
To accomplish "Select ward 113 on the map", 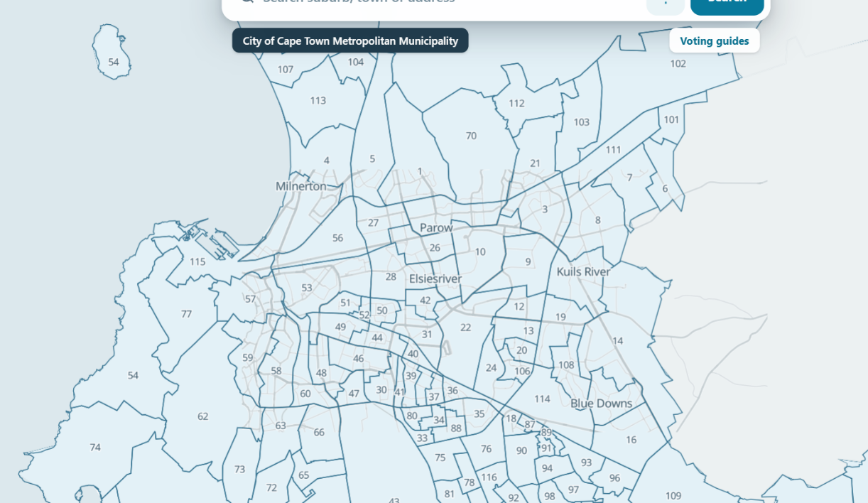I will [318, 101].
